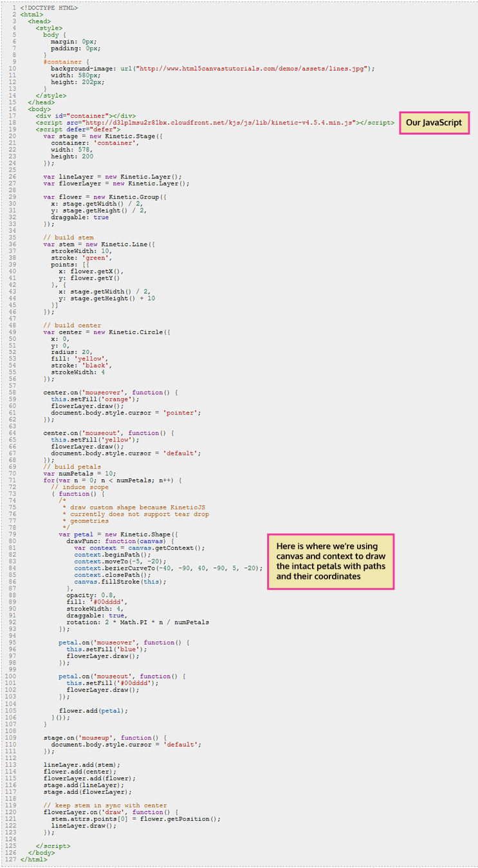Viewport: 478px width, 868px height.
Task: Click the '// build stem' comment
Action: pos(68,238)
